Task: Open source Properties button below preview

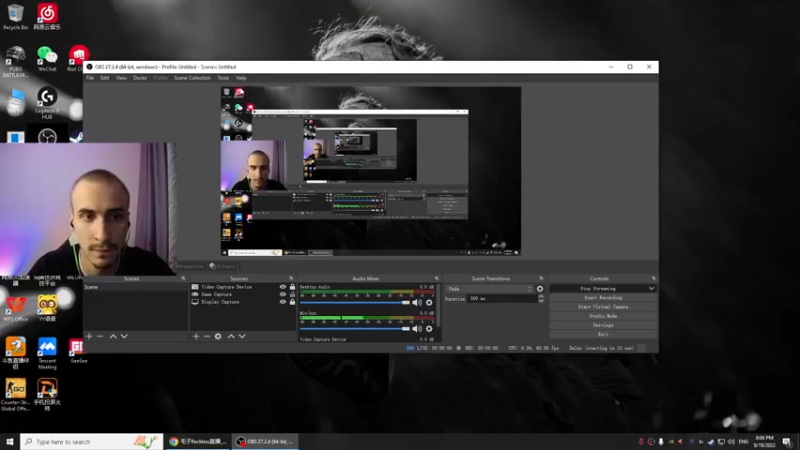Action: click(190, 266)
